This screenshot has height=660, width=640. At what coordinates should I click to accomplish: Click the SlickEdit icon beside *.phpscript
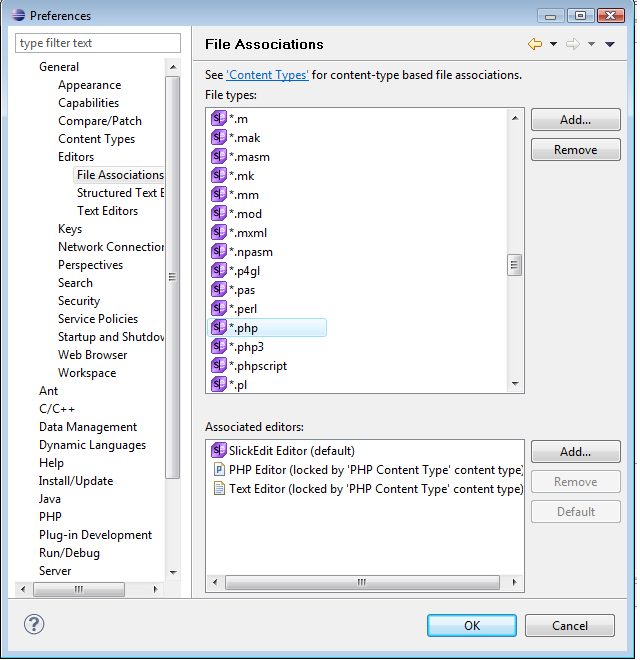click(x=219, y=365)
